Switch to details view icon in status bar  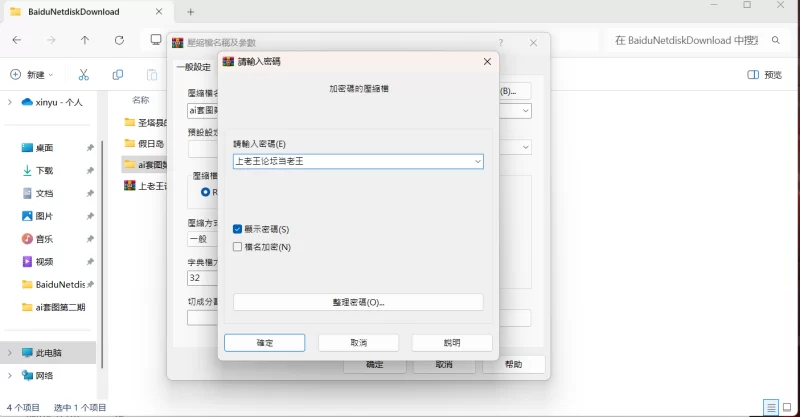point(770,408)
